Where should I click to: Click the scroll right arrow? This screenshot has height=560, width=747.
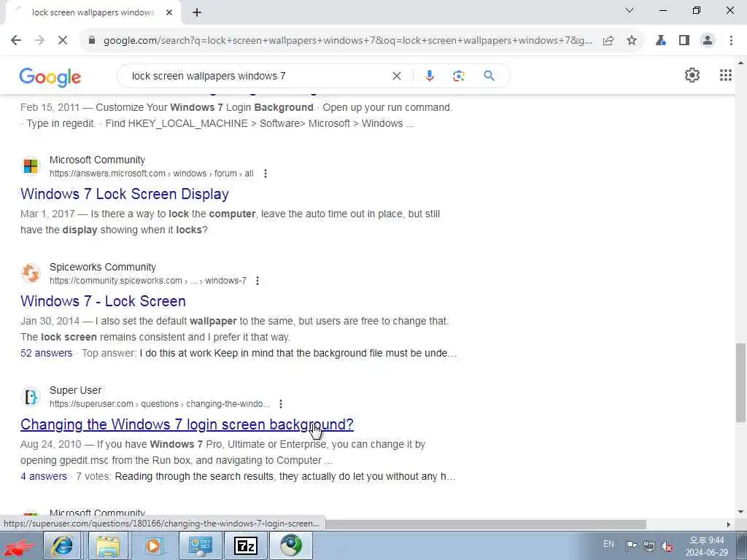click(x=729, y=524)
